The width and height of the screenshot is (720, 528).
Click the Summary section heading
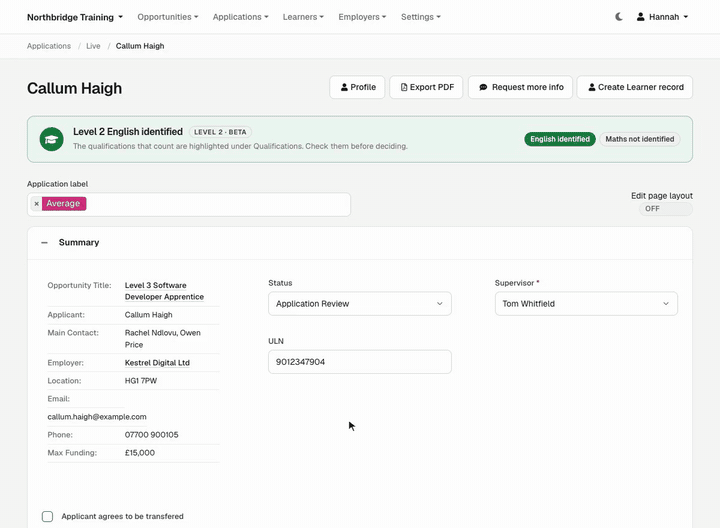pos(79,242)
